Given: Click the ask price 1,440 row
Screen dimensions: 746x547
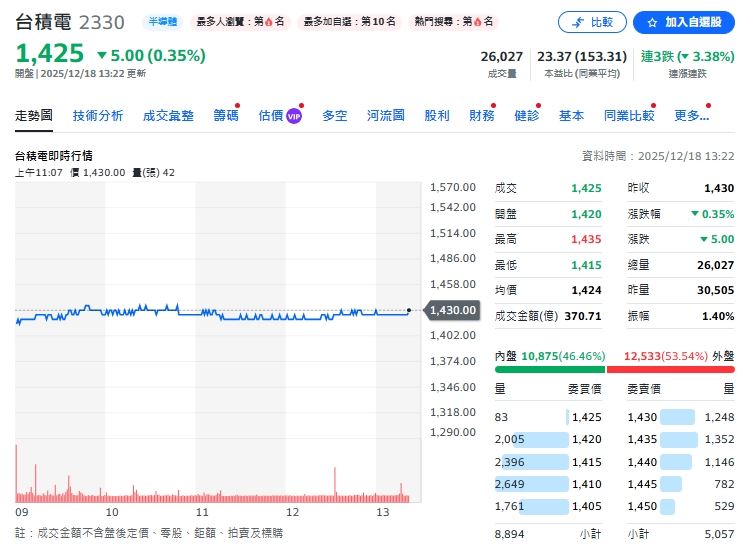Looking at the screenshot, I should [681, 462].
